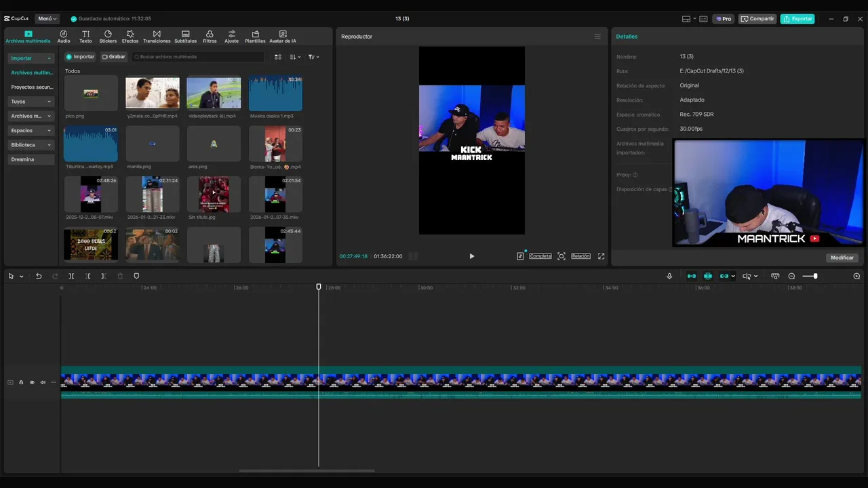The image size is (868, 488).
Task: Open the media filter dropdown
Action: point(313,57)
